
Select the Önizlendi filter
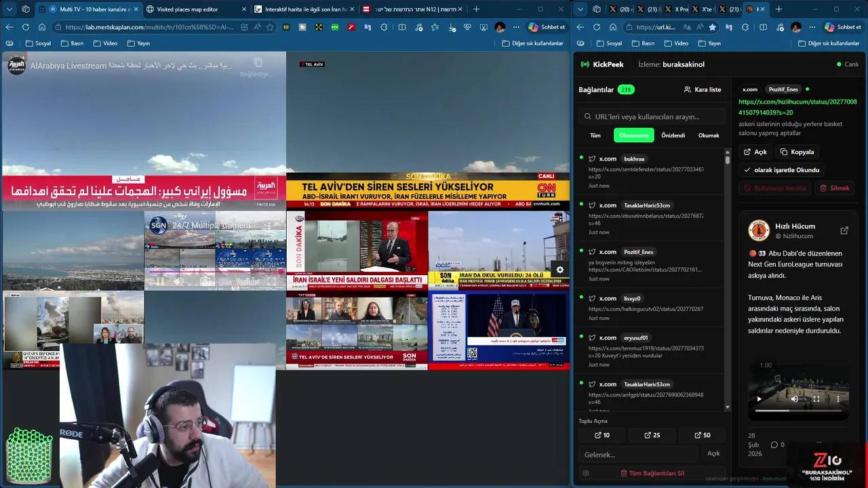coord(673,136)
